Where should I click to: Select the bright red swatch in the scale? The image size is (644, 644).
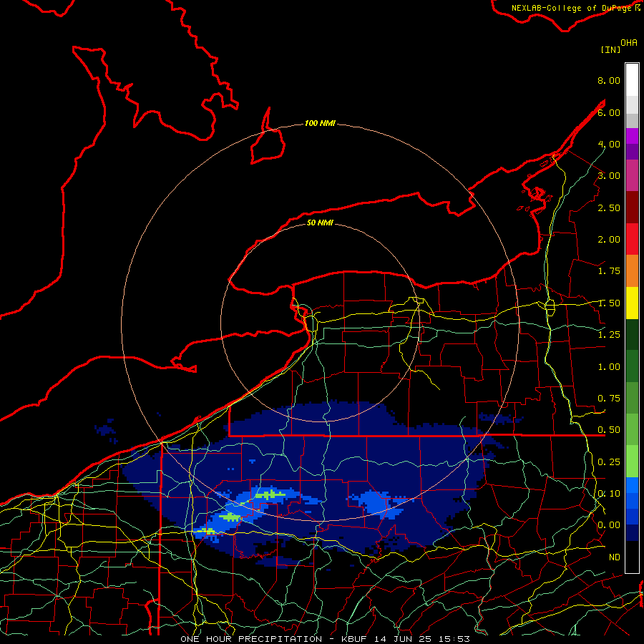[632, 239]
